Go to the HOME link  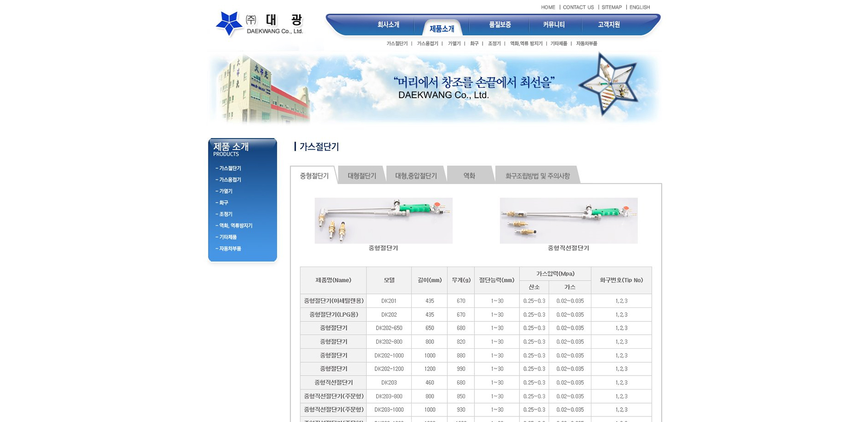[x=548, y=7]
